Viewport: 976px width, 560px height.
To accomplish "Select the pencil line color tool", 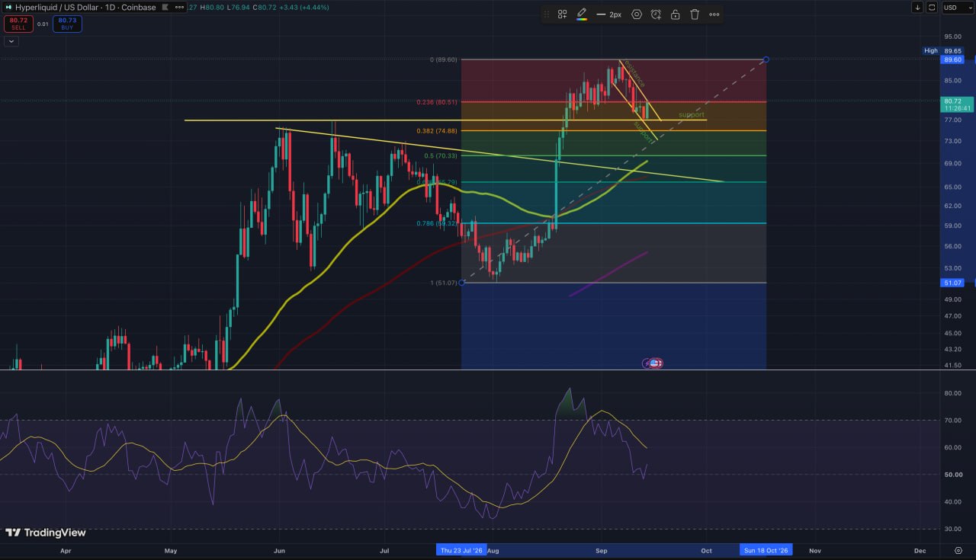I will coord(582,13).
